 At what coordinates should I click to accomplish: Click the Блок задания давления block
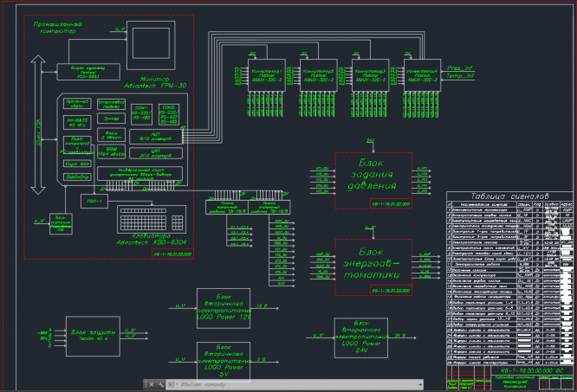(x=373, y=180)
